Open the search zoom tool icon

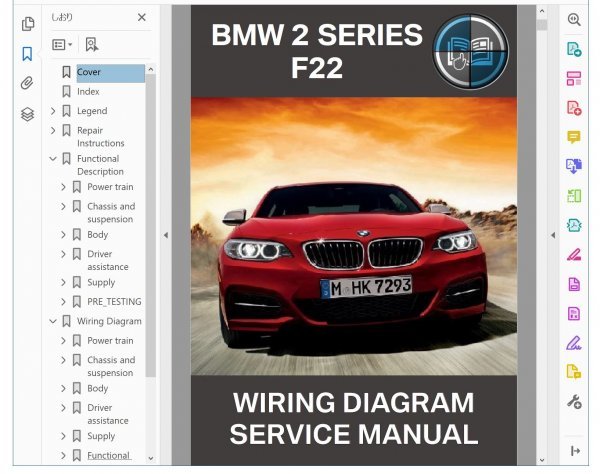coord(574,20)
